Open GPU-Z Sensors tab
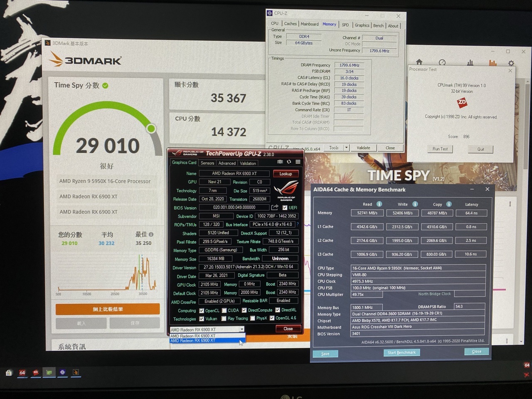The width and height of the screenshot is (532, 399). point(207,163)
